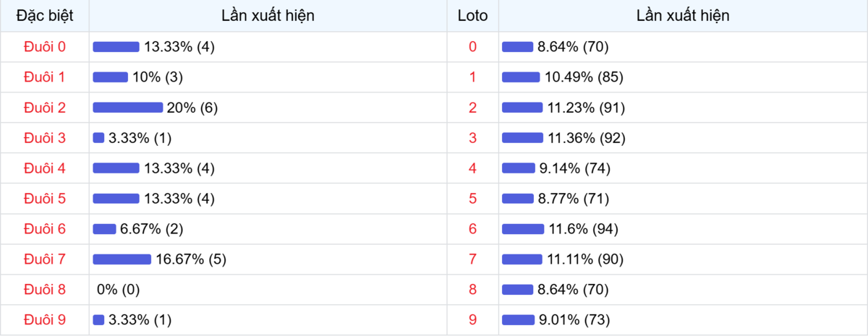
Task: Click the Đuôi 0 row label
Action: coord(45,47)
